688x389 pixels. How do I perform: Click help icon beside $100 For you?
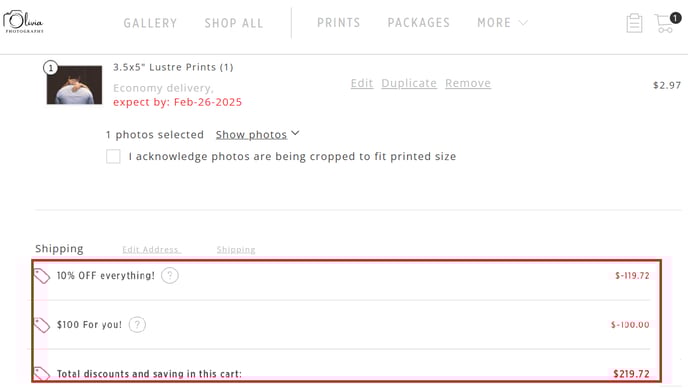[x=137, y=325]
